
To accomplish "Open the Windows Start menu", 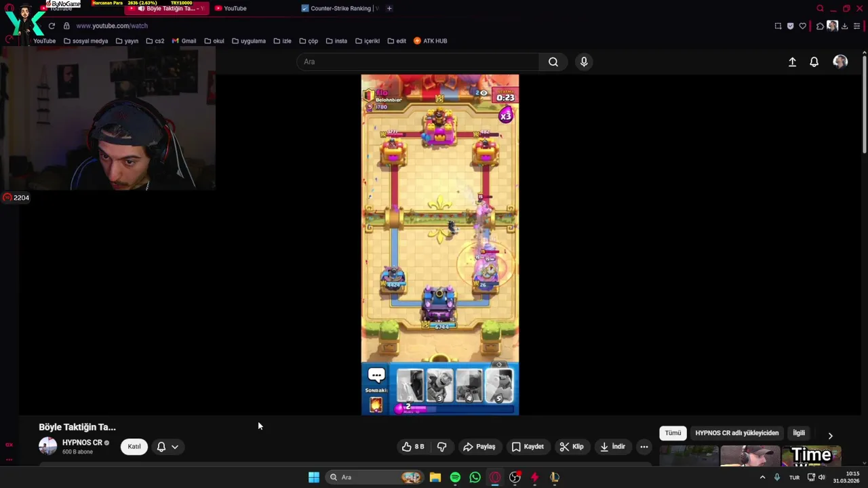I will click(x=314, y=477).
